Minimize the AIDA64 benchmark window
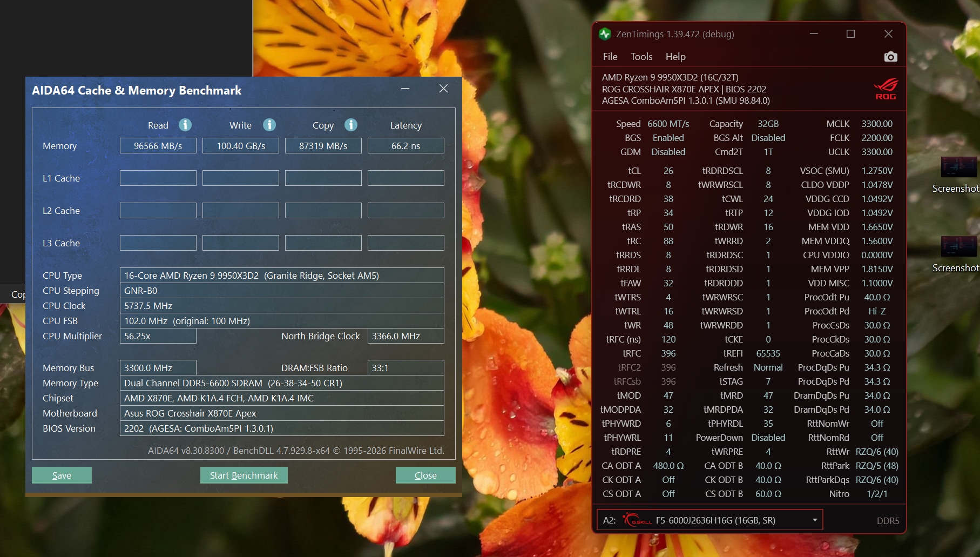 [x=405, y=89]
